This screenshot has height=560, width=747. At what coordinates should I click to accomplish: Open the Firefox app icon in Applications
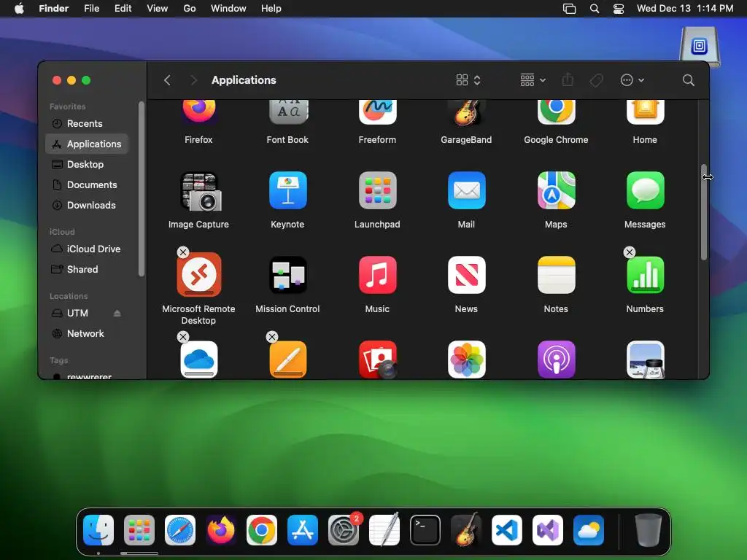(198, 112)
